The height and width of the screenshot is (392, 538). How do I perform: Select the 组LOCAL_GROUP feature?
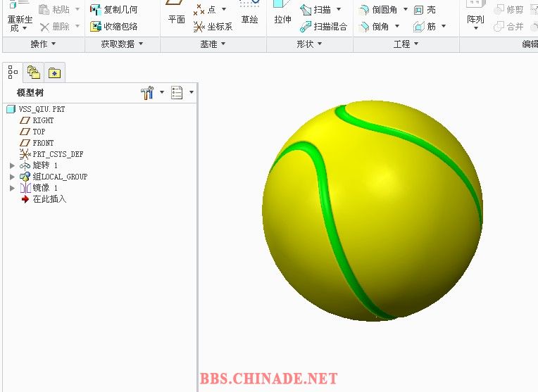tap(54, 177)
